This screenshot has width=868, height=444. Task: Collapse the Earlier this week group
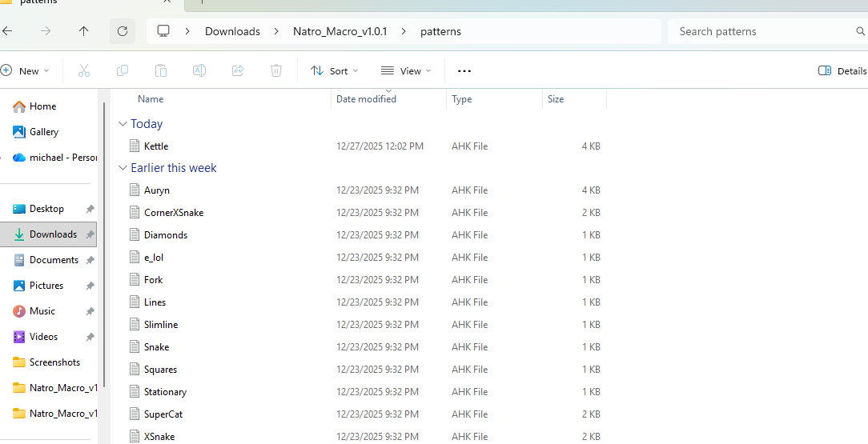pyautogui.click(x=123, y=168)
